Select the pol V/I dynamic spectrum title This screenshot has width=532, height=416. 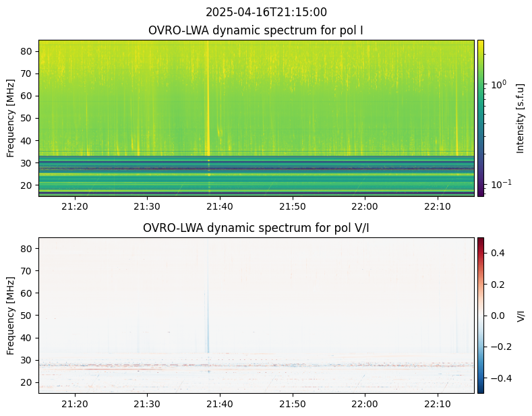[x=256, y=228]
